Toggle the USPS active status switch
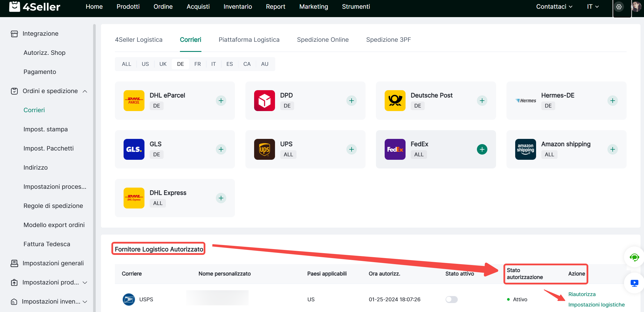The width and height of the screenshot is (644, 312). coord(451,299)
